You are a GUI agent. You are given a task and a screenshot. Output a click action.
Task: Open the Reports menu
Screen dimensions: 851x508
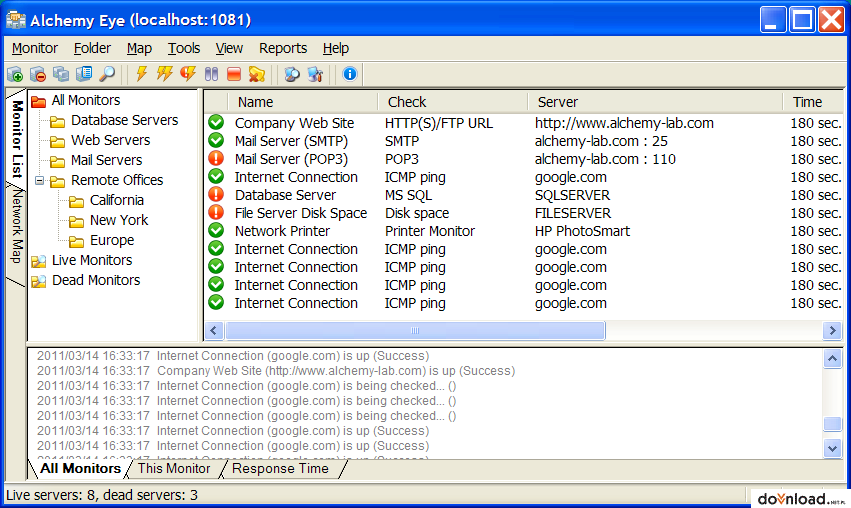[283, 48]
